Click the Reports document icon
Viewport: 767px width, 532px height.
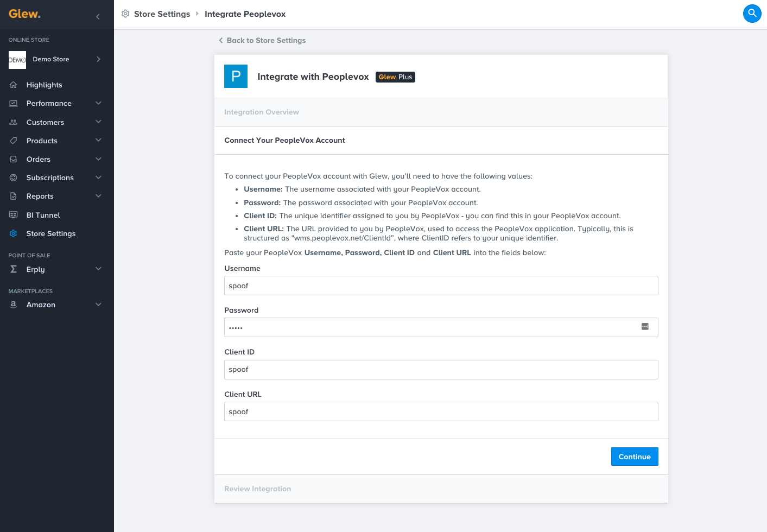click(x=14, y=196)
